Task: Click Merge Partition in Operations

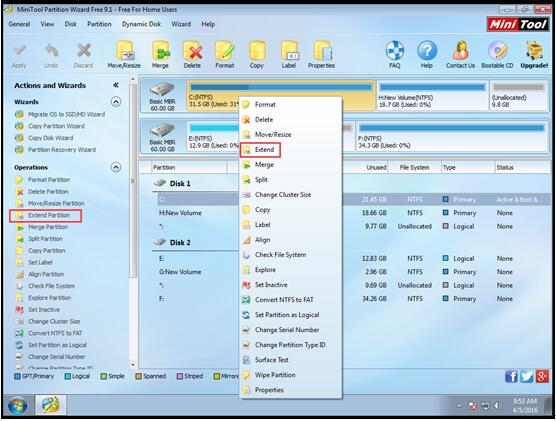Action: [48, 227]
